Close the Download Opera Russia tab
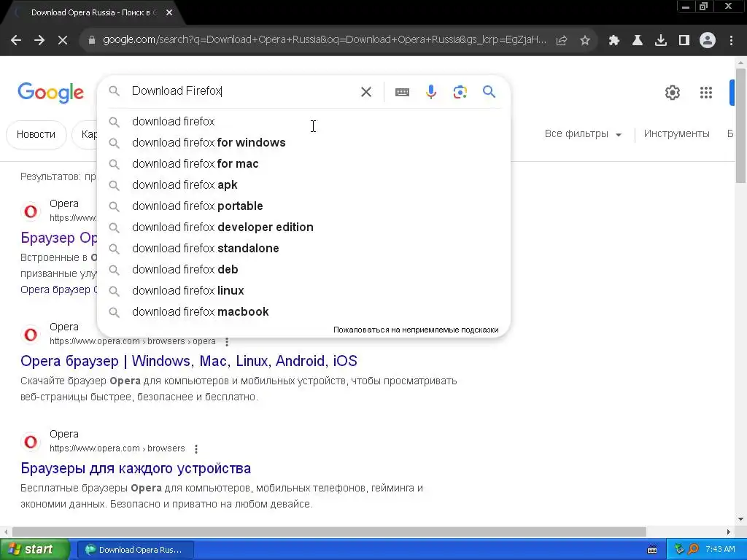The width and height of the screenshot is (747, 560). point(169,13)
